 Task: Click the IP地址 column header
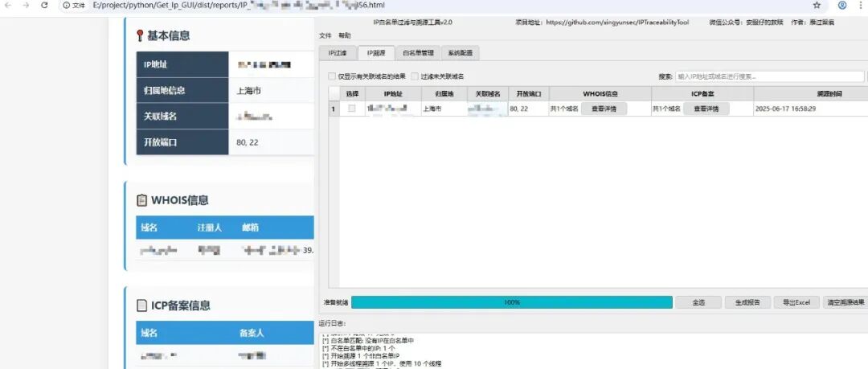pyautogui.click(x=394, y=94)
